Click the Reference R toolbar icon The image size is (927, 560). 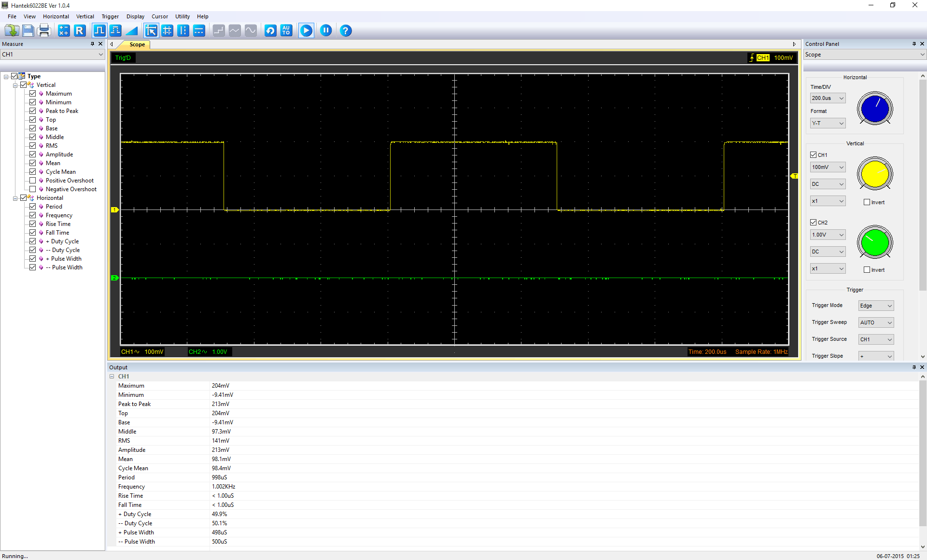80,31
